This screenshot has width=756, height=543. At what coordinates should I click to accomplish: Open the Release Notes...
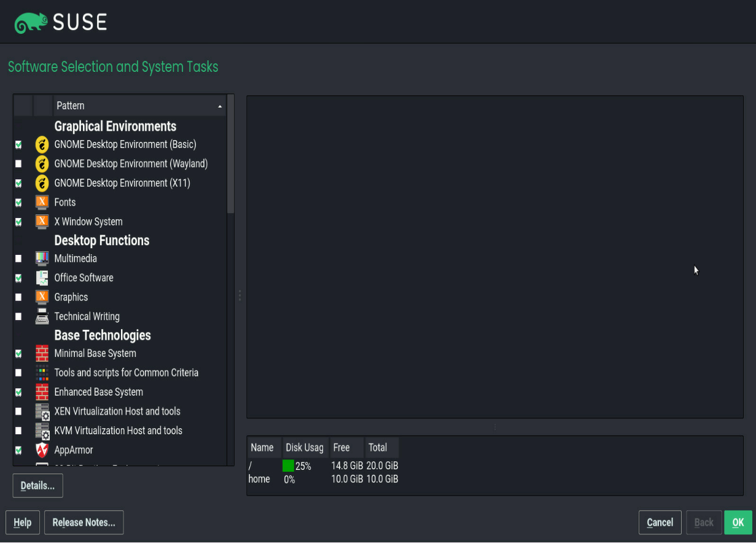pyautogui.click(x=84, y=523)
